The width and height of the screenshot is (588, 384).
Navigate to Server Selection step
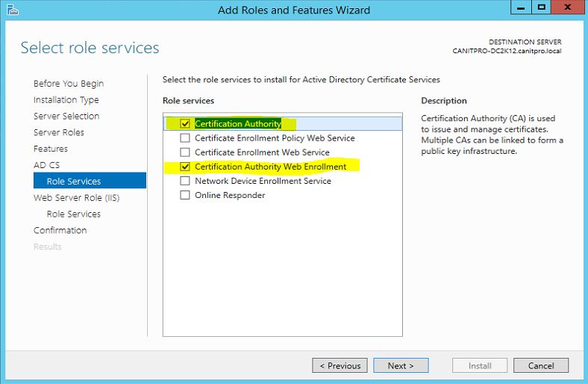click(x=66, y=117)
